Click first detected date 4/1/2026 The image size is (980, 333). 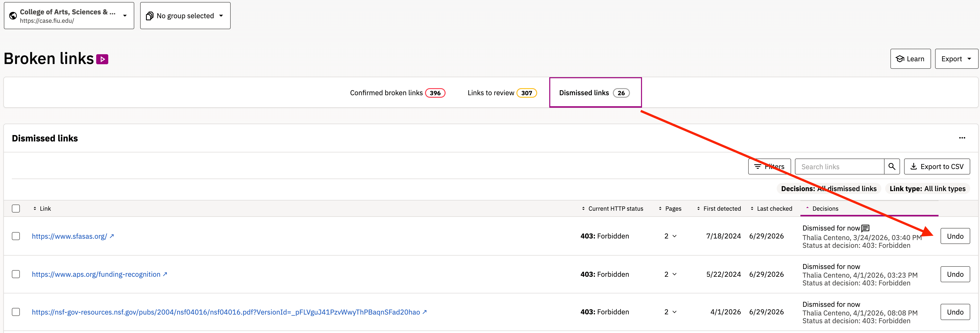pyautogui.click(x=725, y=312)
